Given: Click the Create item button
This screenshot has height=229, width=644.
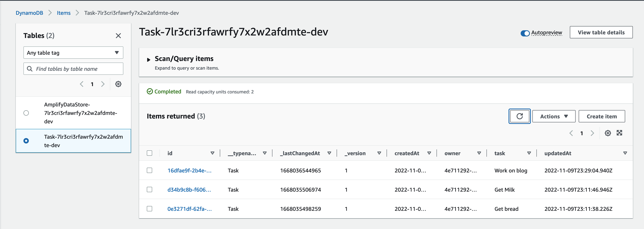Looking at the screenshot, I should click(x=602, y=116).
